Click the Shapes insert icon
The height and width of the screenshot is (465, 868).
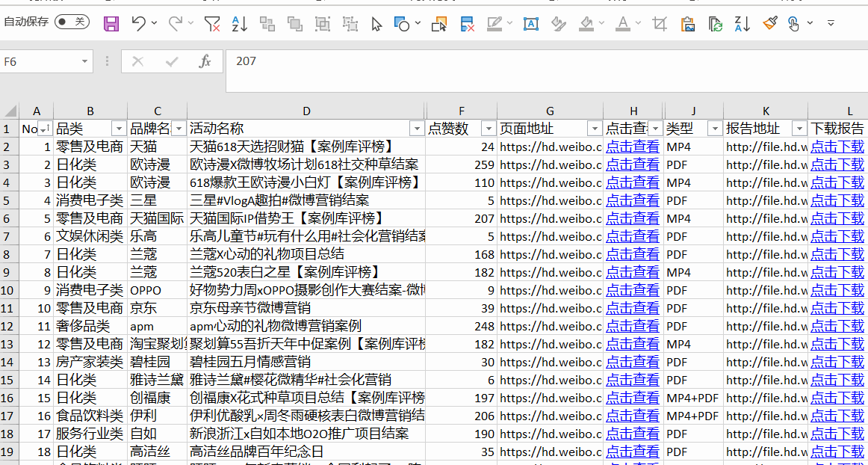401,23
